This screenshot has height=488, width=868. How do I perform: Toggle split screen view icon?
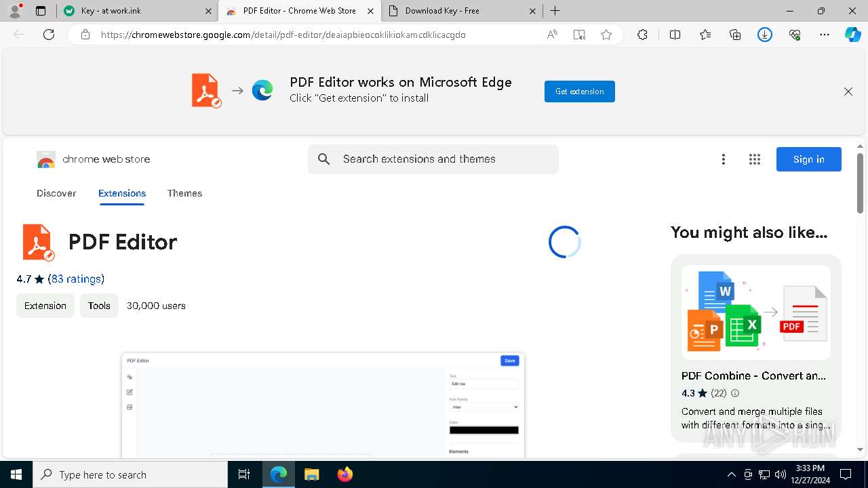675,35
